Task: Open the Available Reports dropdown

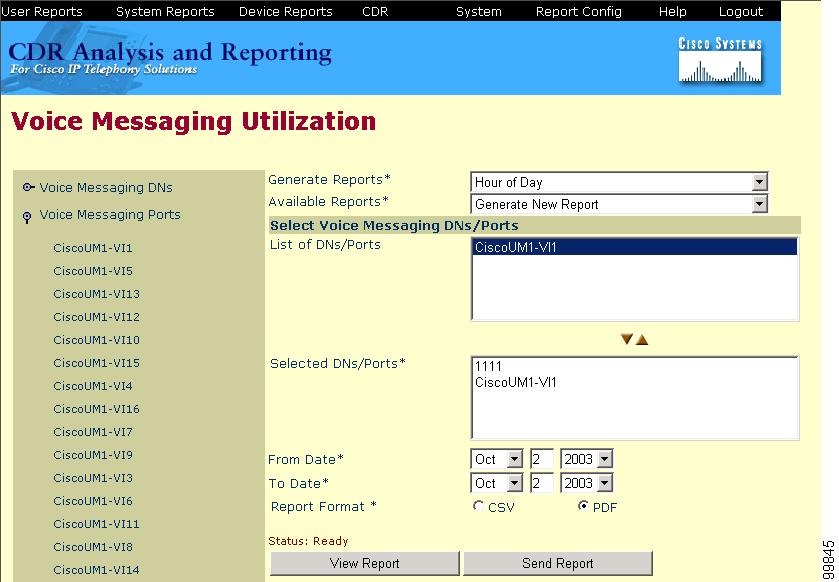Action: [x=759, y=204]
